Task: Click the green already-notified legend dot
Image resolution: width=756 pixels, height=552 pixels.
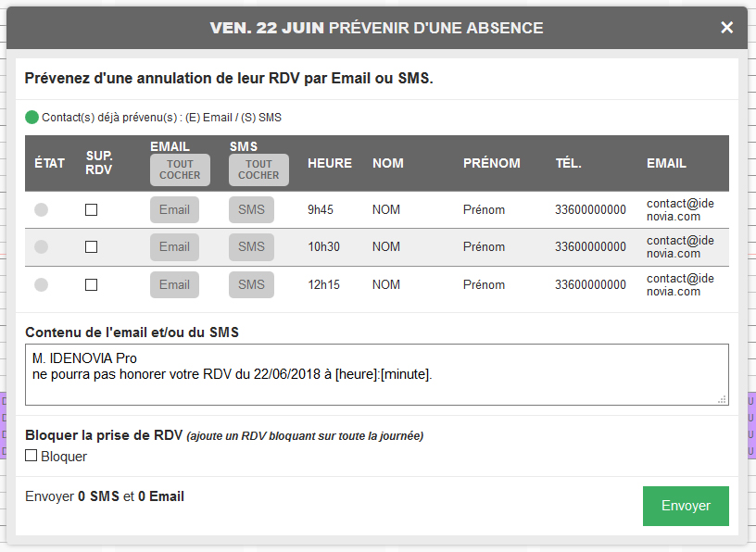Action: 31,117
